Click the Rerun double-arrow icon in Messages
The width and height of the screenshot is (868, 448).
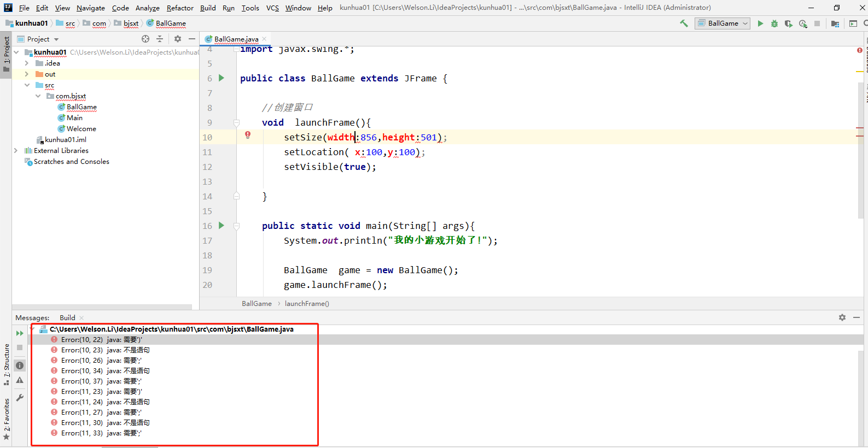[x=20, y=333]
